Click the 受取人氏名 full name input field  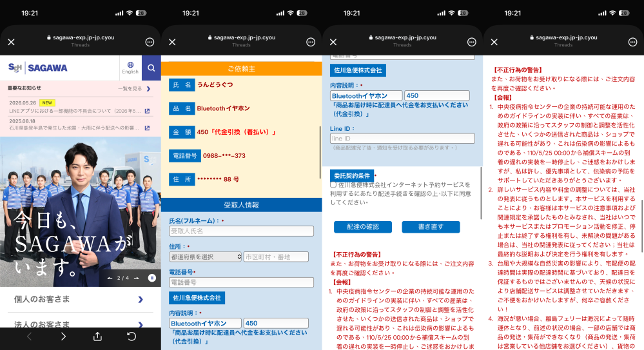[x=241, y=231]
